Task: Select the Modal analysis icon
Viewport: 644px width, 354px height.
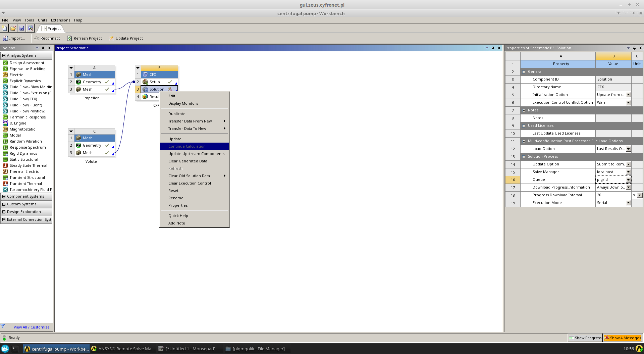Action: pos(5,135)
